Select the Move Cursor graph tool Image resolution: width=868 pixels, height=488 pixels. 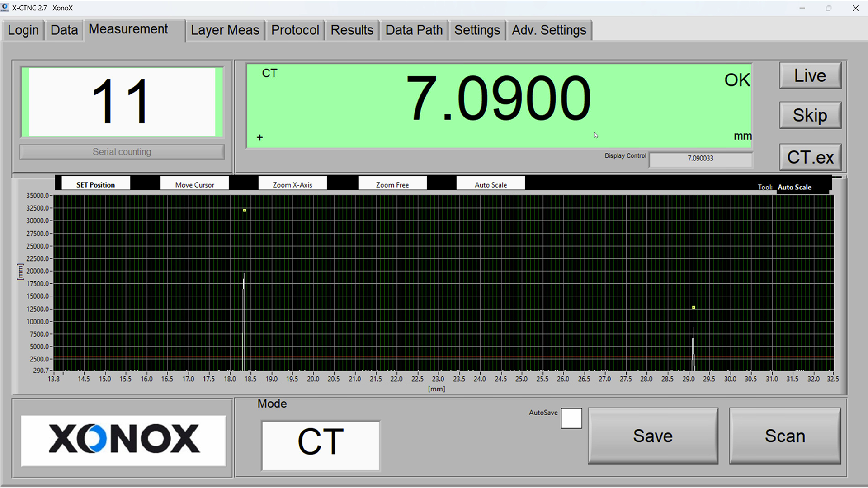[x=194, y=184]
